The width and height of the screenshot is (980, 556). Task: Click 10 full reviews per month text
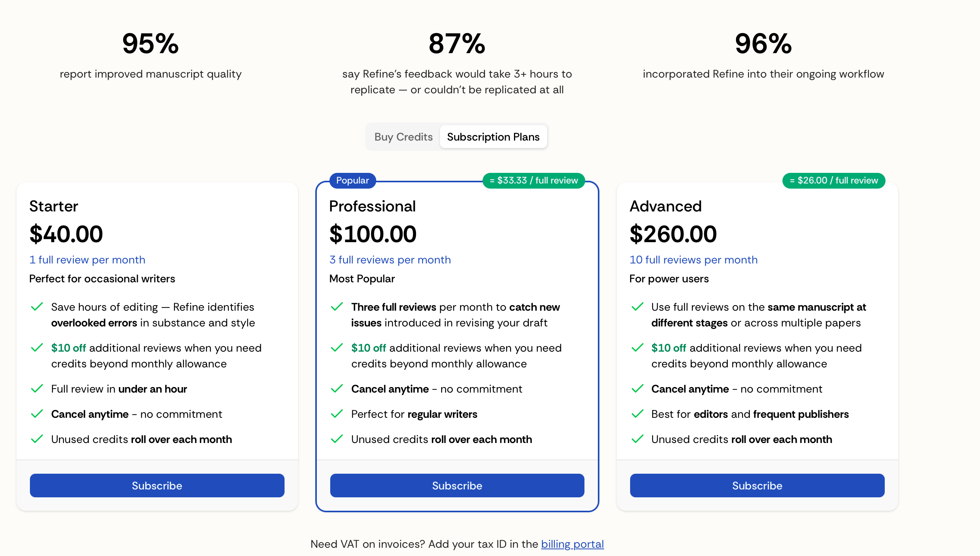[693, 260]
